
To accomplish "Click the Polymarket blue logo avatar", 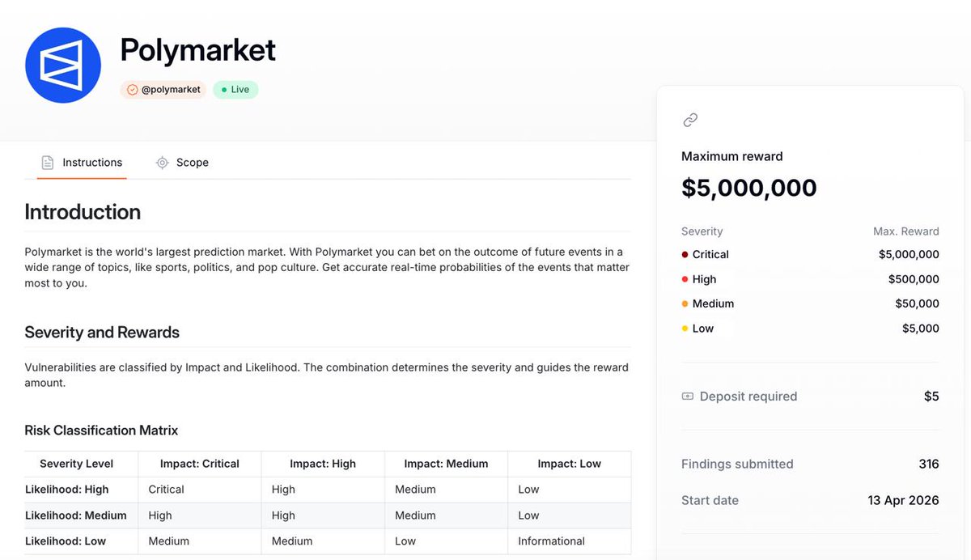I will [x=63, y=66].
